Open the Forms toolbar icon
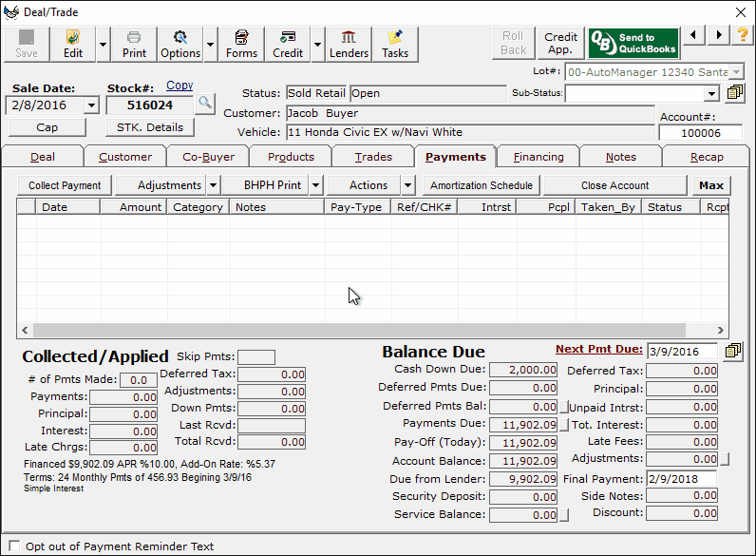This screenshot has height=556, width=756. coord(241,44)
